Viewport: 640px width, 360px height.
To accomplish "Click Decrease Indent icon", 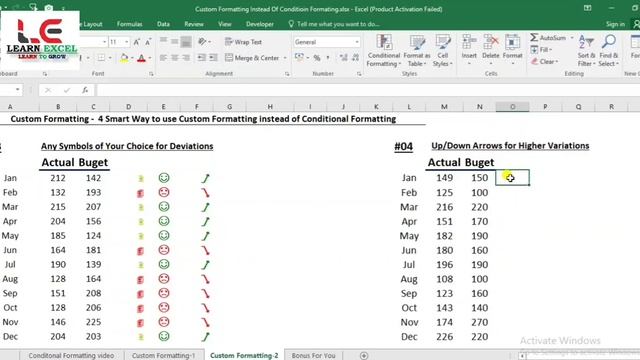I will click(x=201, y=58).
